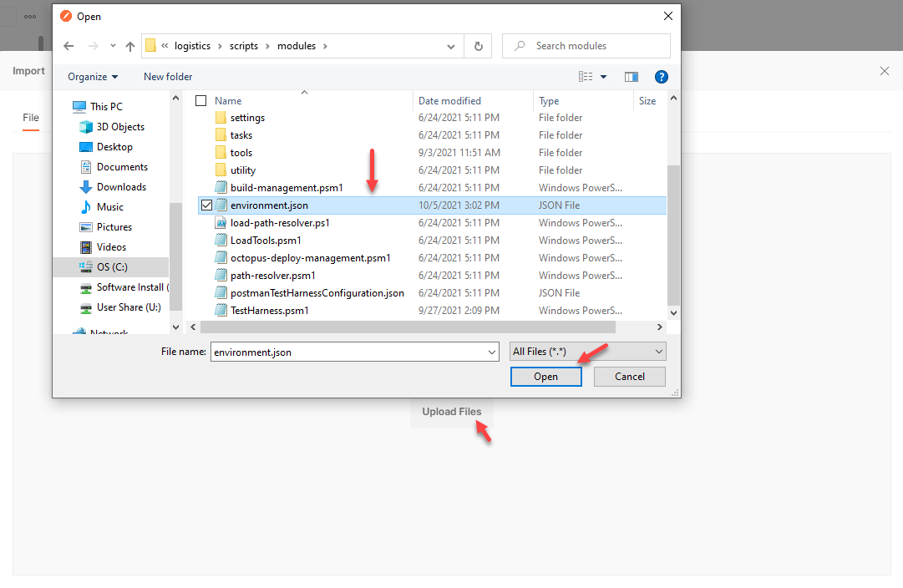Click the Cancel button
The width and height of the screenshot is (903, 588).
pos(630,377)
